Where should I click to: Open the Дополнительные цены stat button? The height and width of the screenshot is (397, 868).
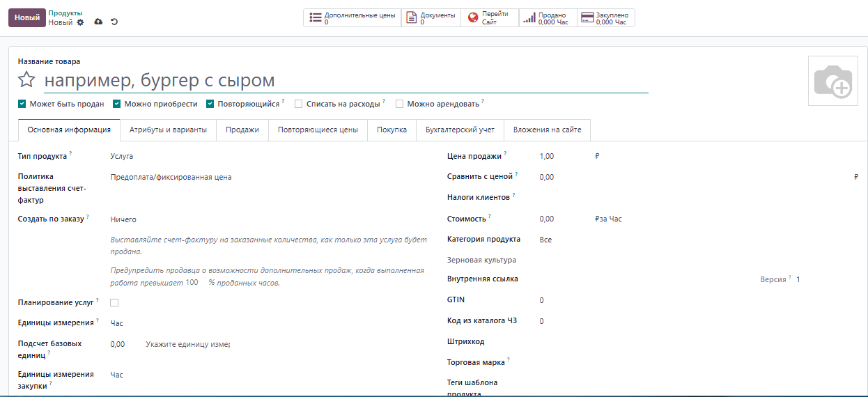click(352, 18)
